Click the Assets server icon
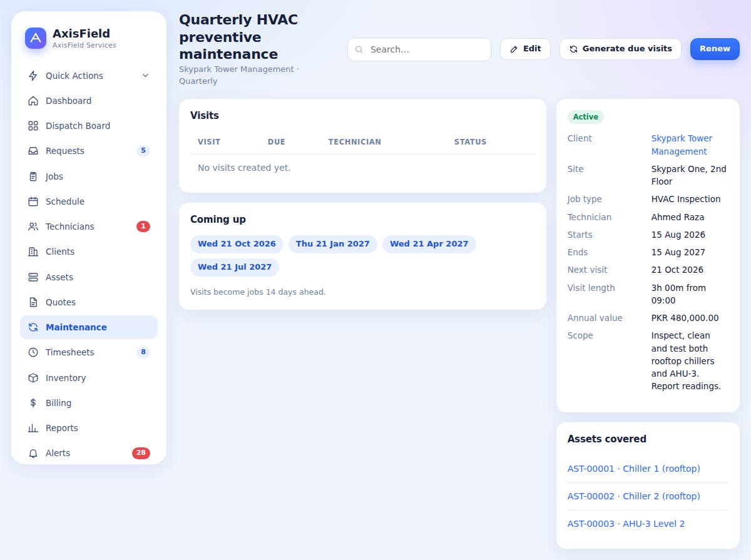Screen dimensions: 751x560 pyautogui.click(x=33, y=277)
